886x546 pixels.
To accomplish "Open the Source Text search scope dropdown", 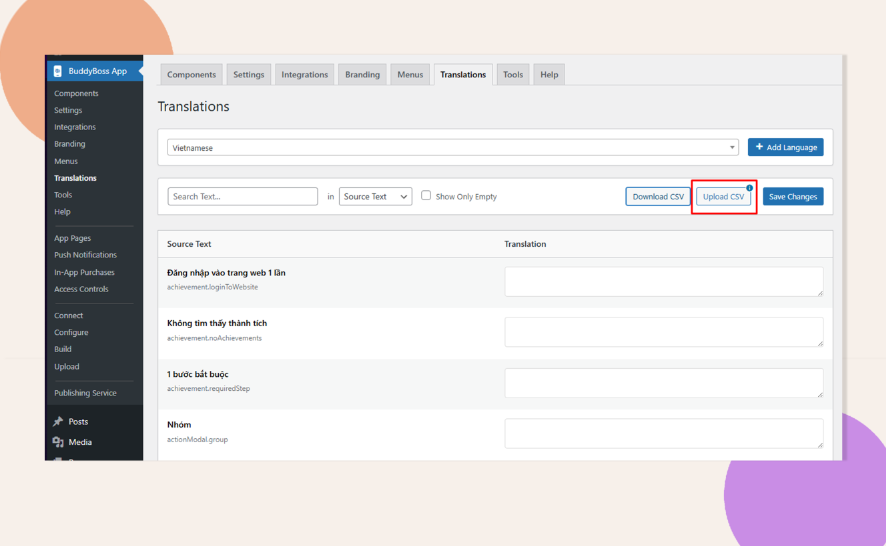I will 375,197.
